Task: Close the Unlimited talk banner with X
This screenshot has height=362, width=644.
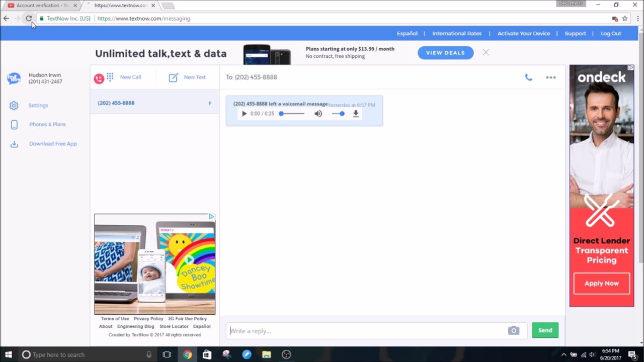Action: pyautogui.click(x=486, y=52)
